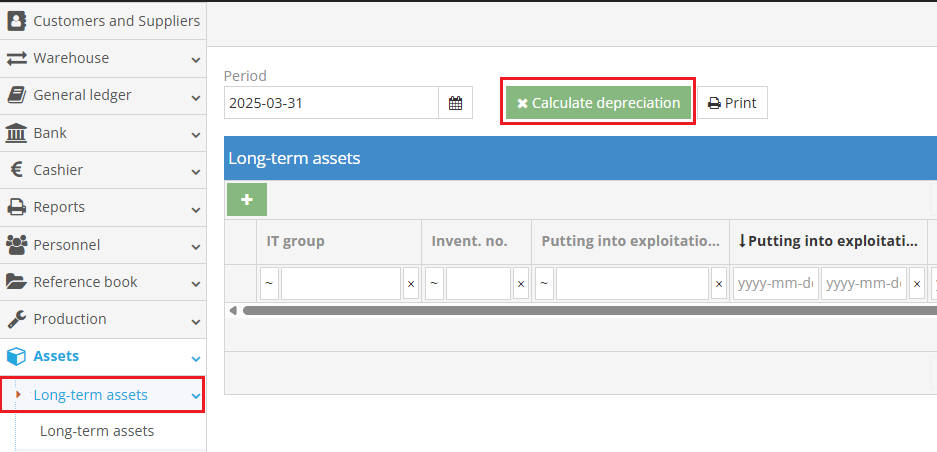Viewport: 937px width, 452px height.
Task: Click the Production wrench icon
Action: click(x=17, y=319)
